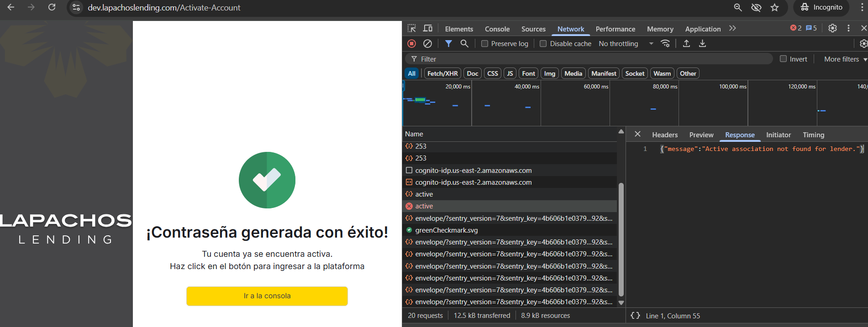This screenshot has width=868, height=327.
Task: Open DevTools settings gear
Action: coord(832,28)
